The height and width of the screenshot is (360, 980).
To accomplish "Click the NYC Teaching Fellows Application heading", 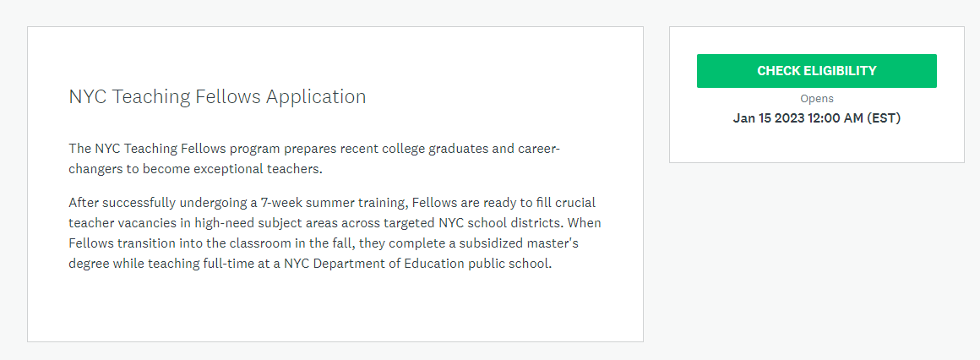I will [217, 96].
